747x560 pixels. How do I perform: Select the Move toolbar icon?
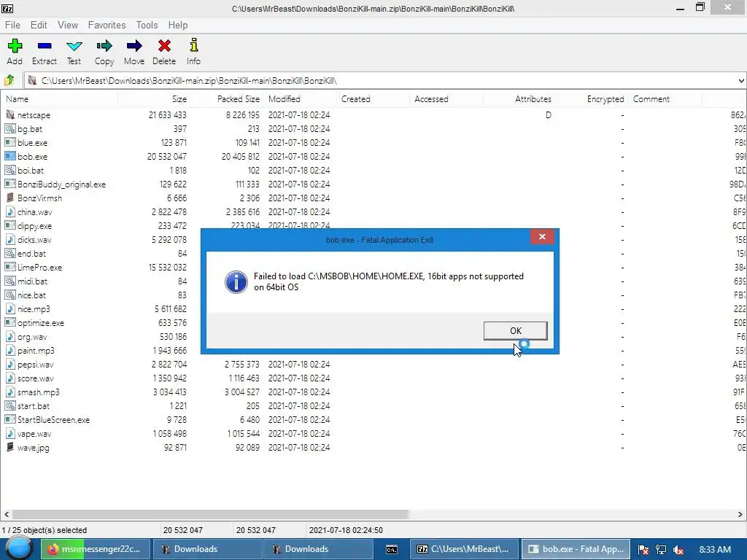point(134,46)
